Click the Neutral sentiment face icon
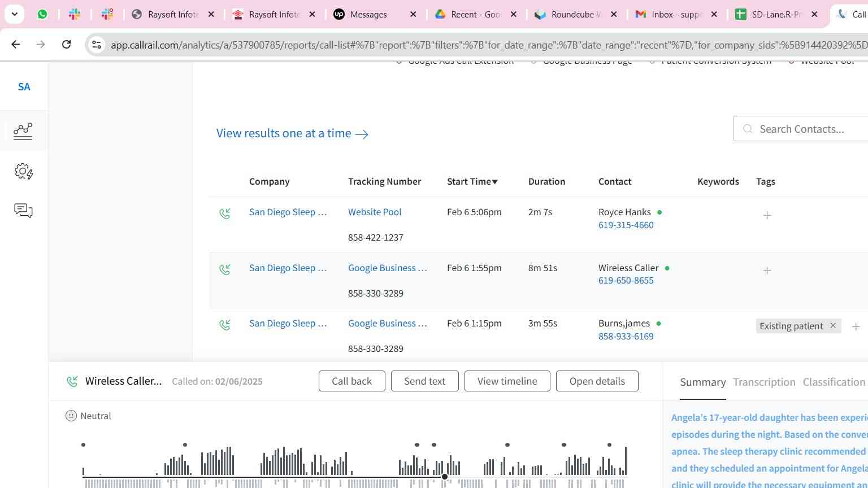The image size is (868, 488). pyautogui.click(x=71, y=416)
